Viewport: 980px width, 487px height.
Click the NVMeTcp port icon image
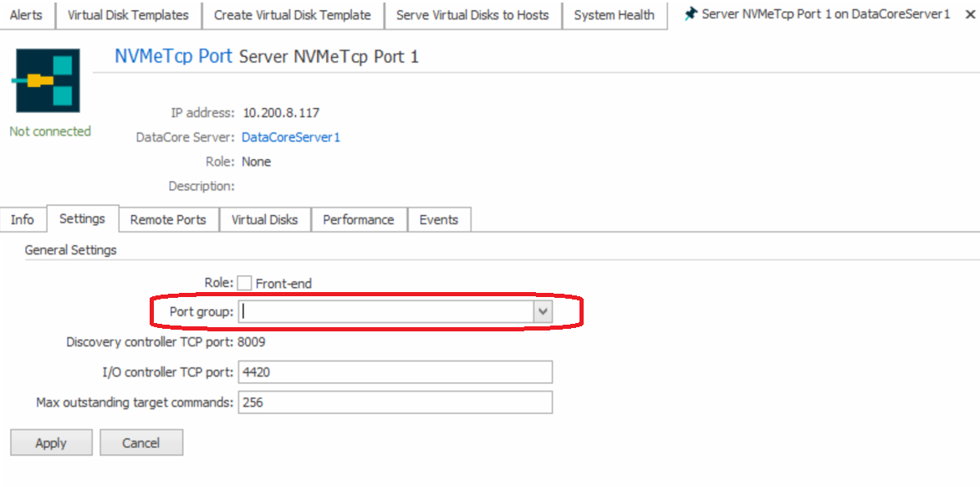tap(48, 80)
